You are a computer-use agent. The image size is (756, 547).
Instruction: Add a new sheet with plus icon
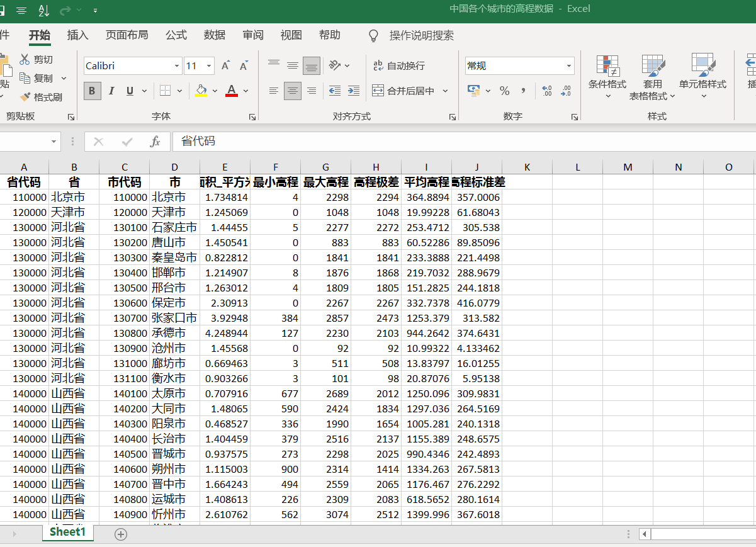[121, 534]
